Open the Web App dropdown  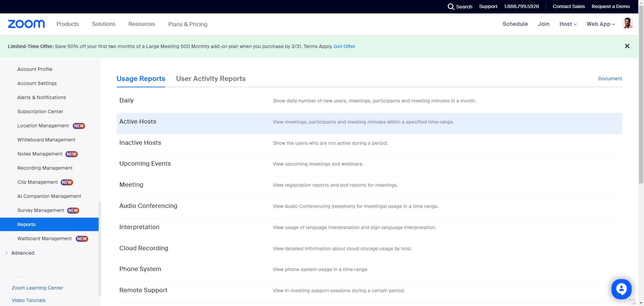600,24
